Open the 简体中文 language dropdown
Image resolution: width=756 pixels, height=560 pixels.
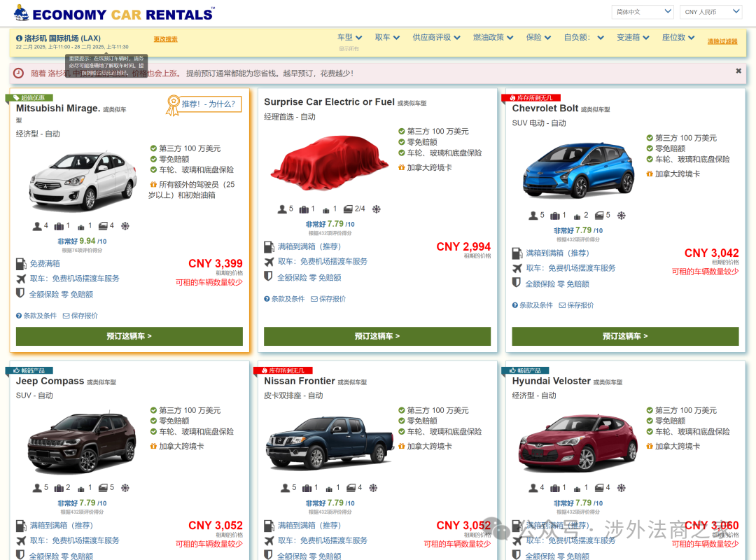(642, 12)
